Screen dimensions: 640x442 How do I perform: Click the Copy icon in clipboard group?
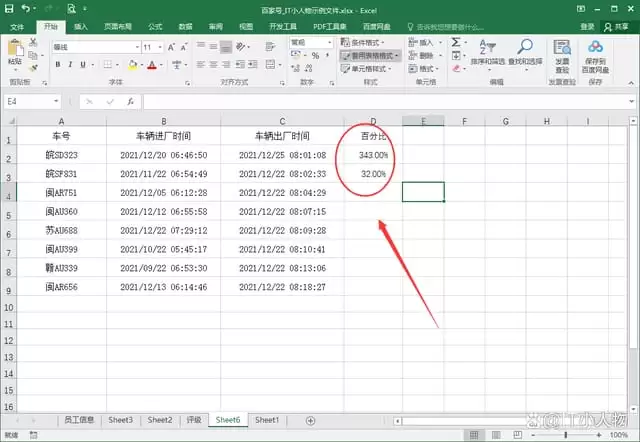click(33, 55)
